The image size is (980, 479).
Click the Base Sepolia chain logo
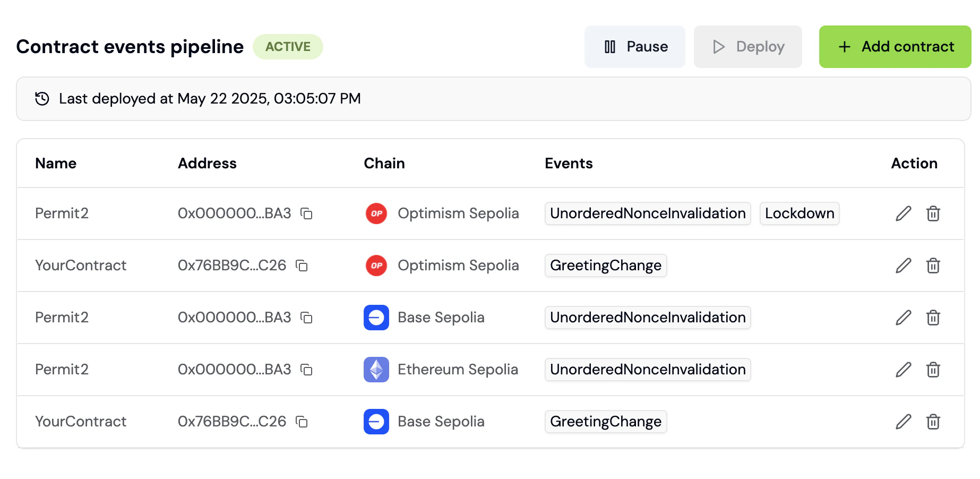(376, 318)
